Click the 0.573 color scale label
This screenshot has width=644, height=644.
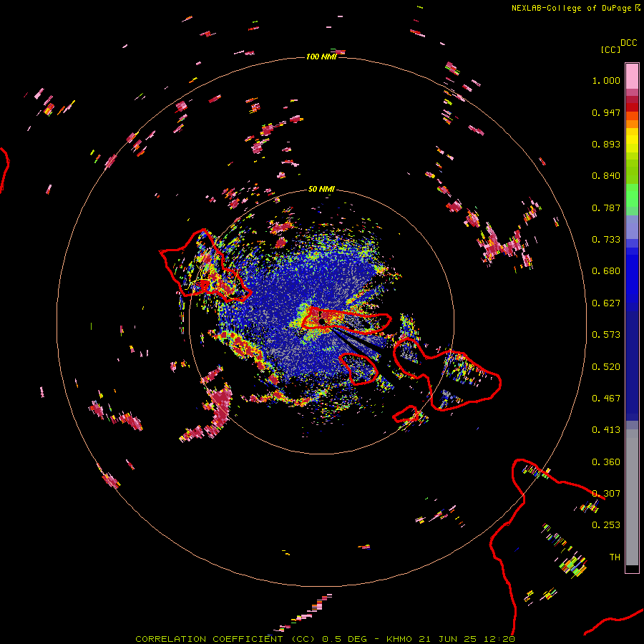[x=606, y=335]
